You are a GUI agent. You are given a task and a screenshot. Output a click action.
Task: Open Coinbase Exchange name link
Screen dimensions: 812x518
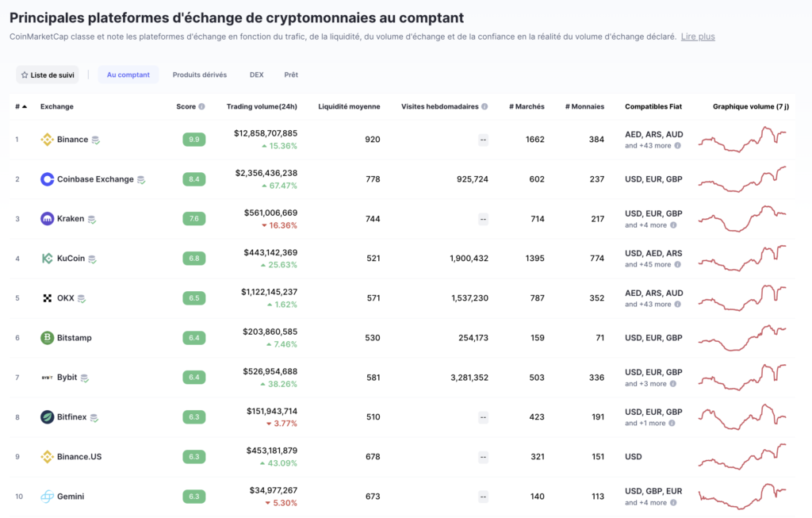tap(95, 179)
